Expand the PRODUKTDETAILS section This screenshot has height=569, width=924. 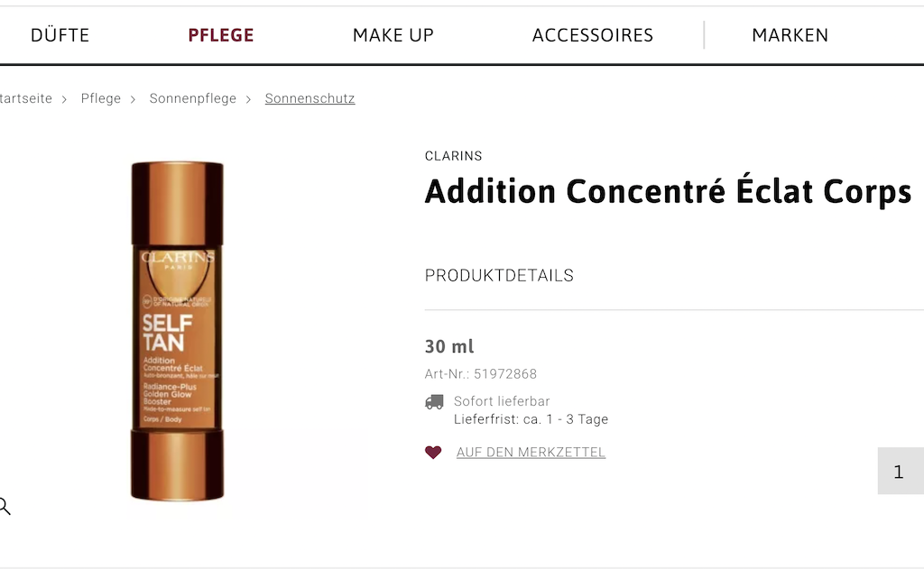[x=499, y=275]
